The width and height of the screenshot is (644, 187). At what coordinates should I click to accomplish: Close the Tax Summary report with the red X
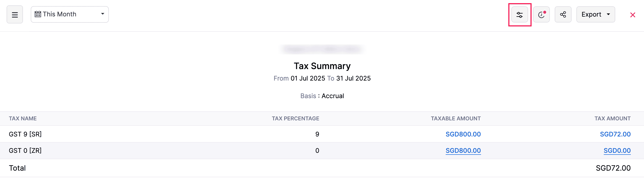[633, 15]
